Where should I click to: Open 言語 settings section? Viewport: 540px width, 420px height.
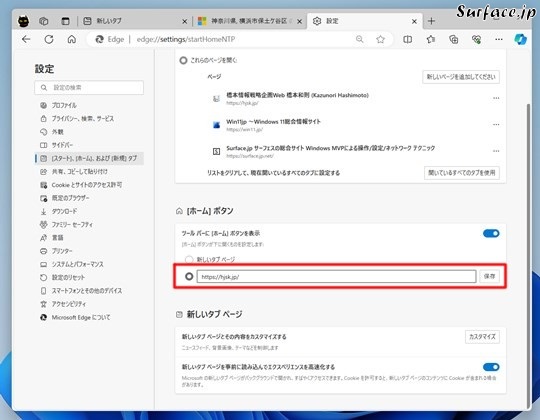pos(89,238)
